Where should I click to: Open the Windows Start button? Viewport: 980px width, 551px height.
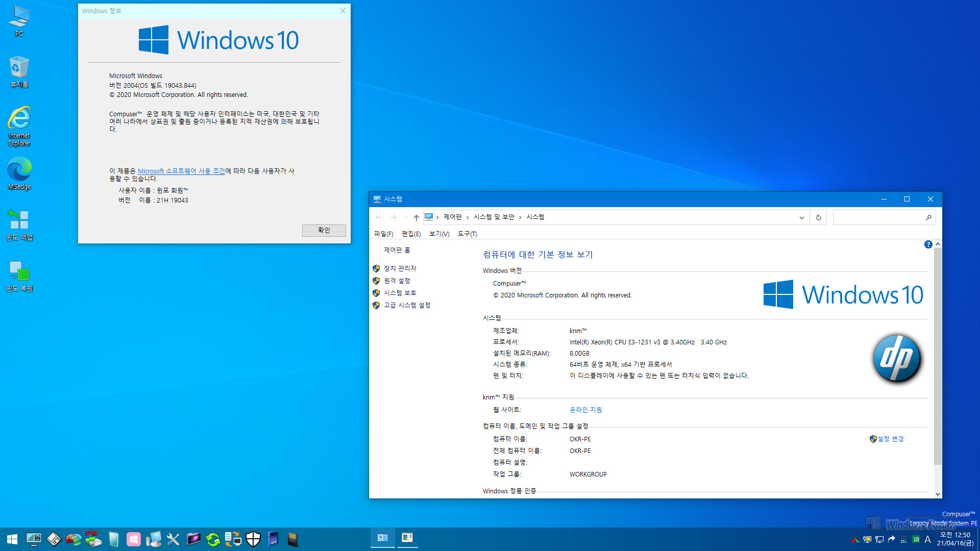tap(12, 539)
